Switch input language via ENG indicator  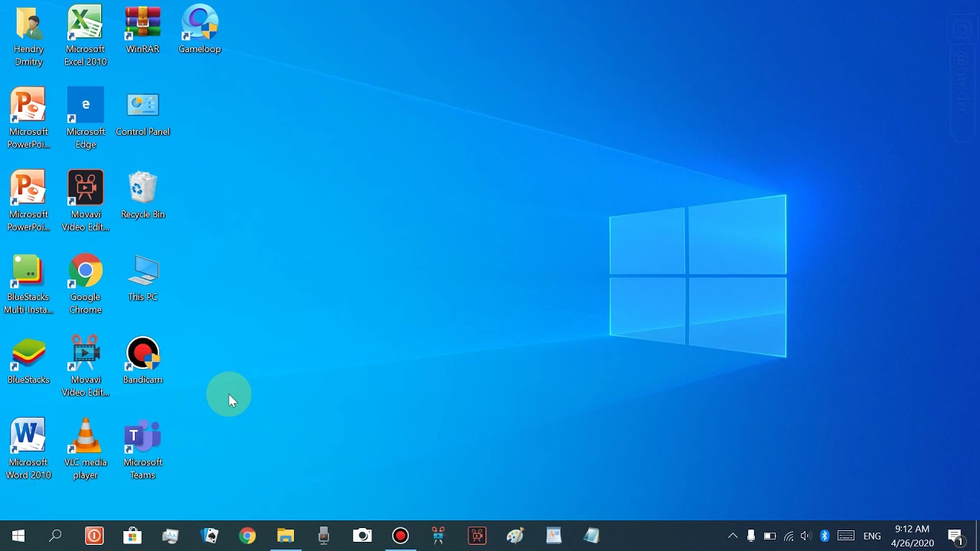tap(872, 536)
